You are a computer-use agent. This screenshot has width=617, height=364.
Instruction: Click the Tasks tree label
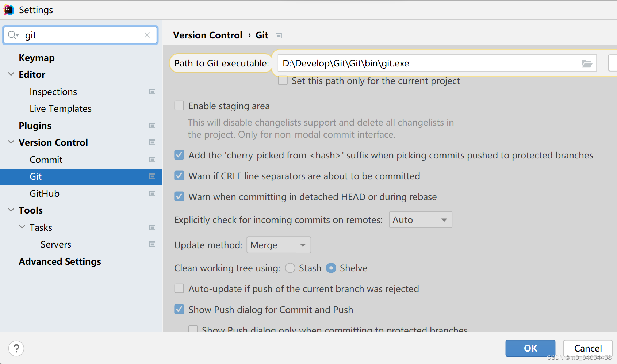(x=41, y=227)
